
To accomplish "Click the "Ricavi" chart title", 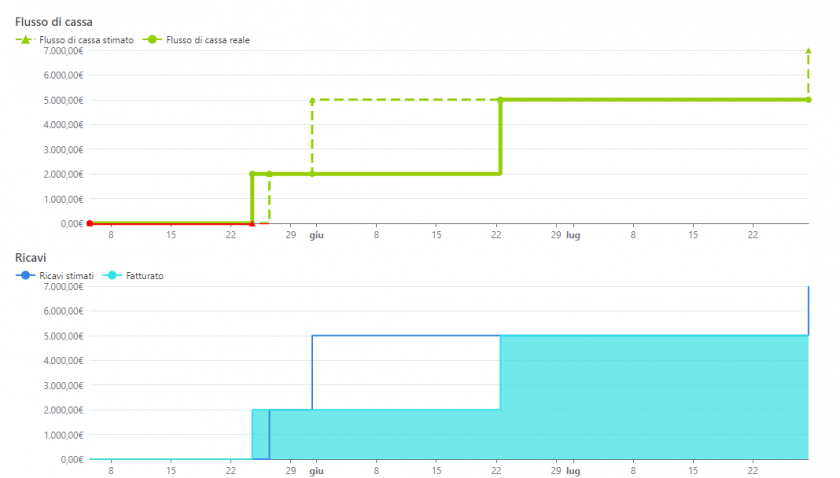I will tap(30, 257).
